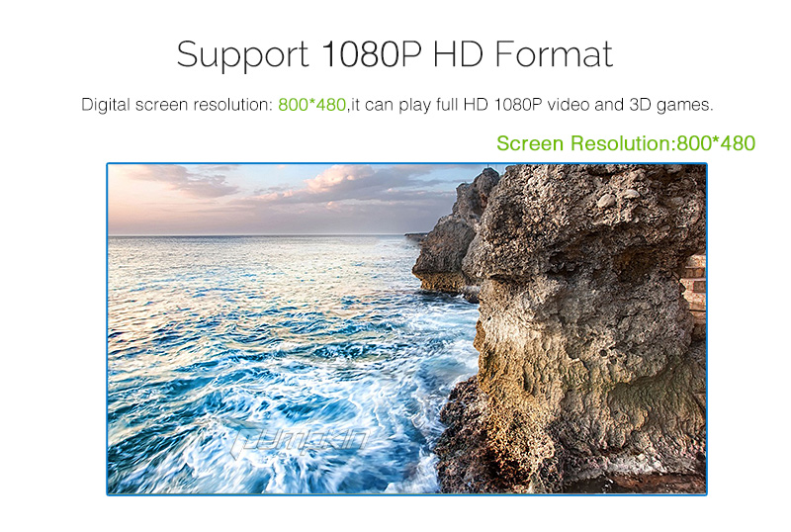This screenshot has height=532, width=791.
Task: Click the ocean horizon line in the photo
Action: tap(257, 234)
